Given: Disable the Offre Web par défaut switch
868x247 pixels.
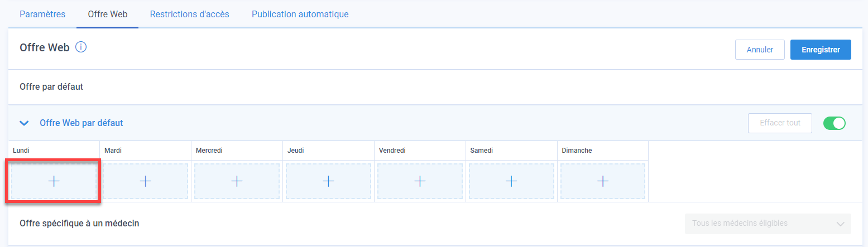Looking at the screenshot, I should [x=835, y=123].
